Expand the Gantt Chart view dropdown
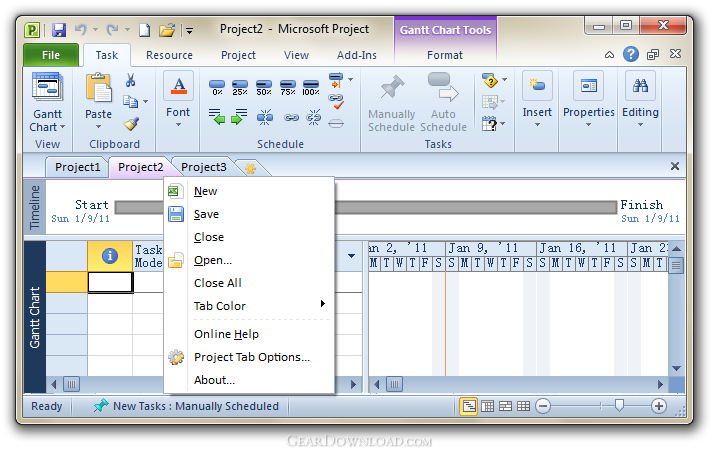Screen dimensions: 719x449 pyautogui.click(x=62, y=127)
